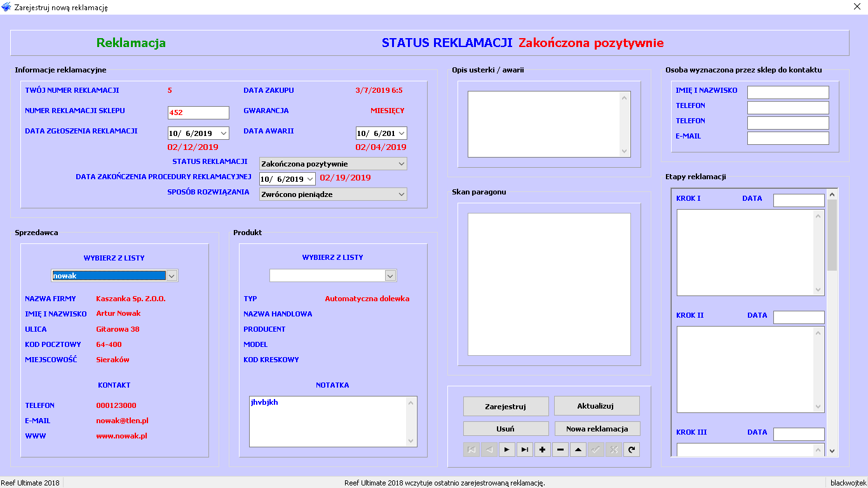Open the Data zgłoszenia reklamacji date picker
The height and width of the screenshot is (488, 868).
point(223,133)
